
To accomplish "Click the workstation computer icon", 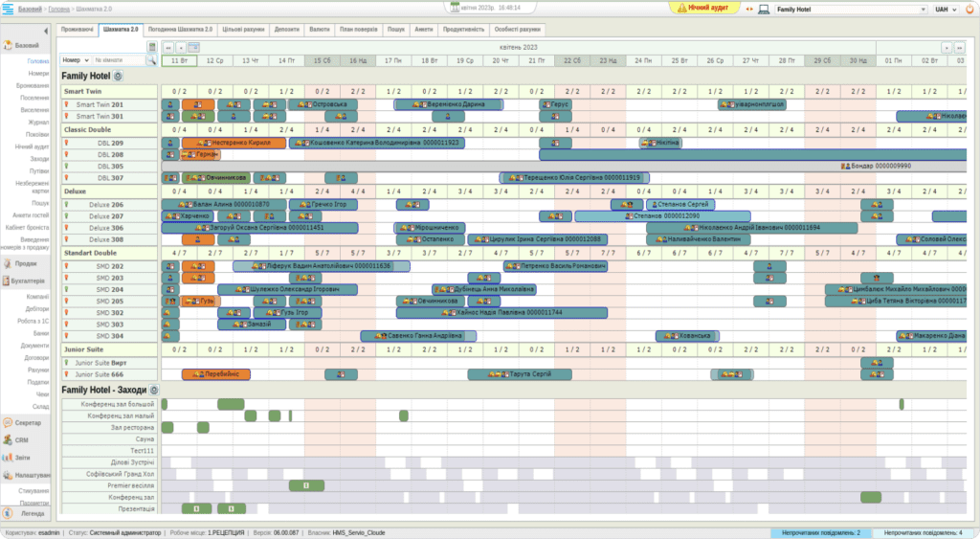I will click(x=763, y=9).
